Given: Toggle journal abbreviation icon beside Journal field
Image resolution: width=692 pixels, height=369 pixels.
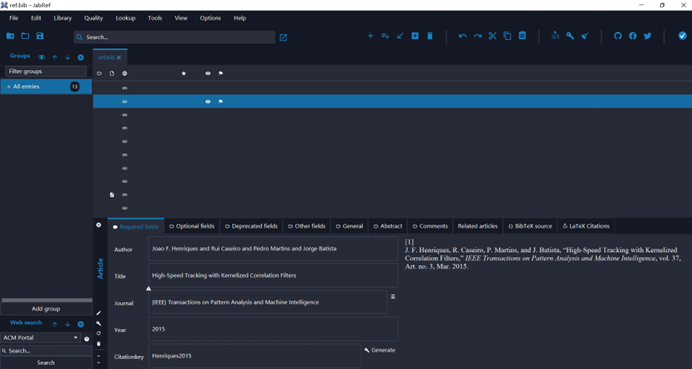Looking at the screenshot, I should 393,297.
